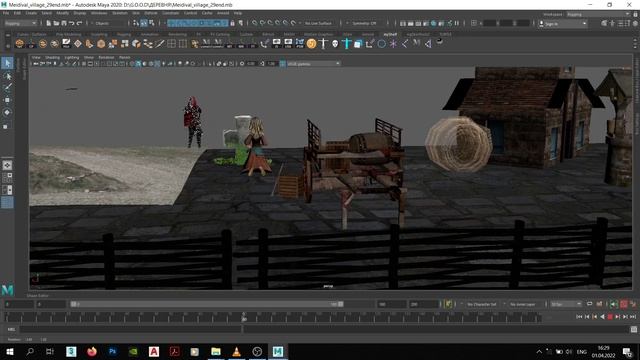Toggle select by object type mode

pos(144,23)
